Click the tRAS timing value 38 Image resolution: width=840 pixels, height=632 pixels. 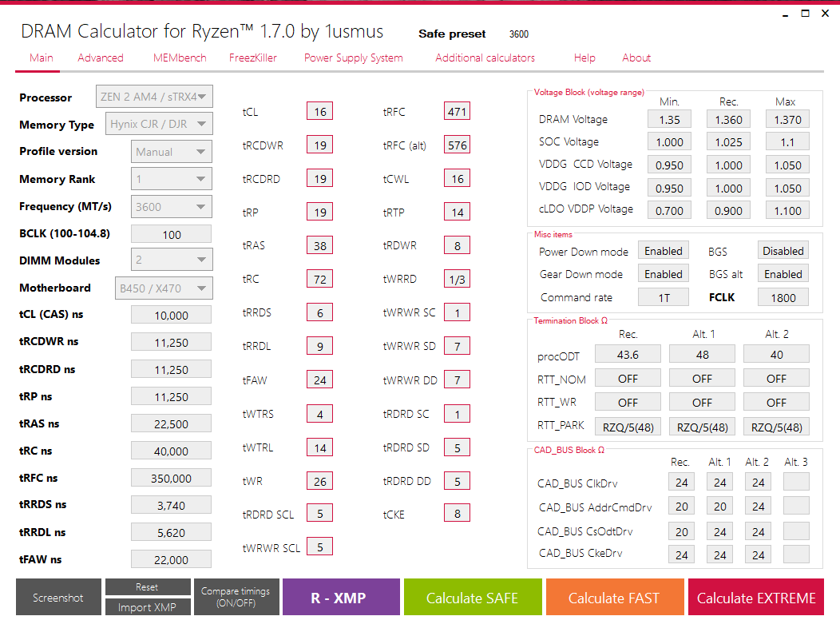tap(320, 245)
